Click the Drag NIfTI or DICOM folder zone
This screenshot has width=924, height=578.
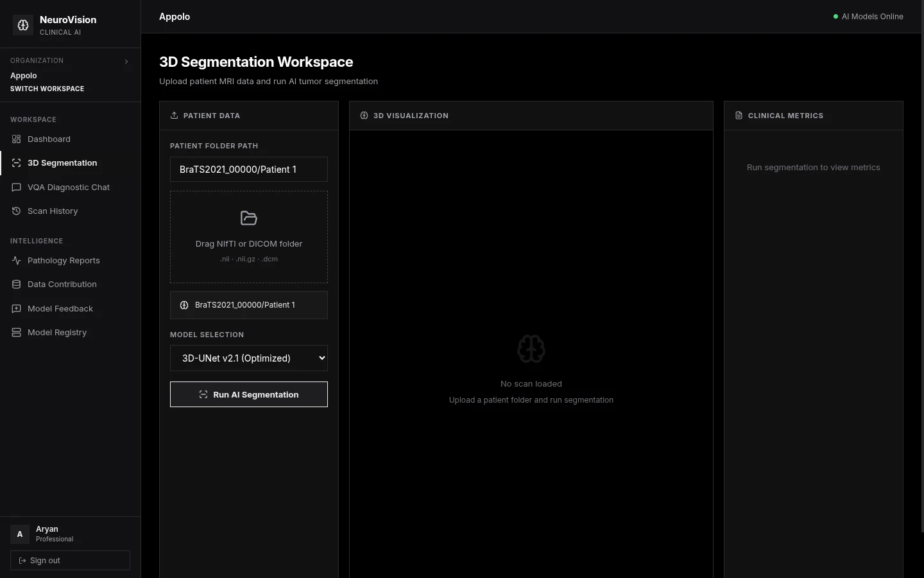click(249, 237)
